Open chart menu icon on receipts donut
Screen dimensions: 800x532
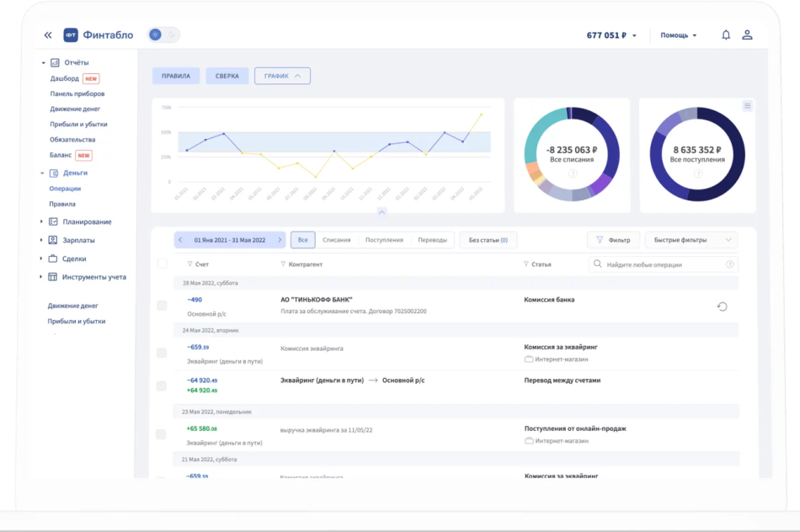coord(747,106)
